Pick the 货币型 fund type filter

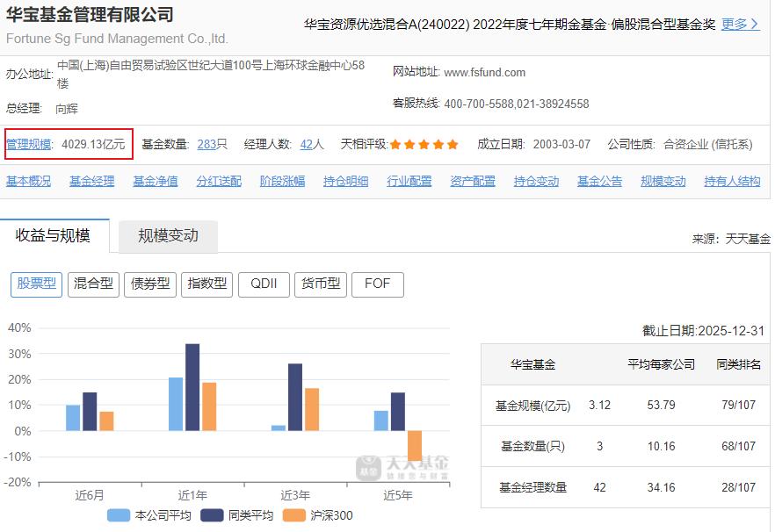(320, 284)
